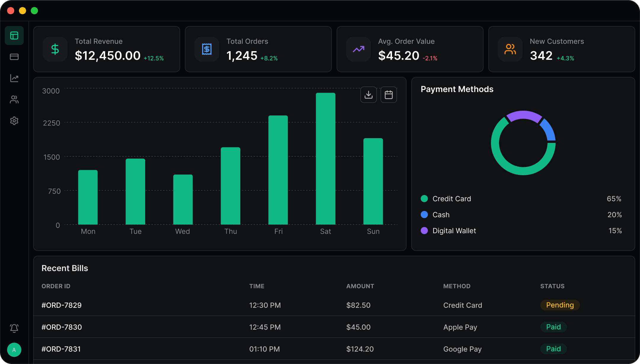The height and width of the screenshot is (364, 640).
Task: Click the Pending status badge
Action: click(x=560, y=305)
